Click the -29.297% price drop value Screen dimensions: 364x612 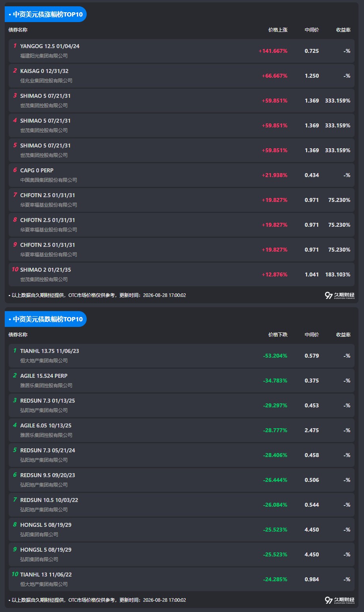click(275, 405)
